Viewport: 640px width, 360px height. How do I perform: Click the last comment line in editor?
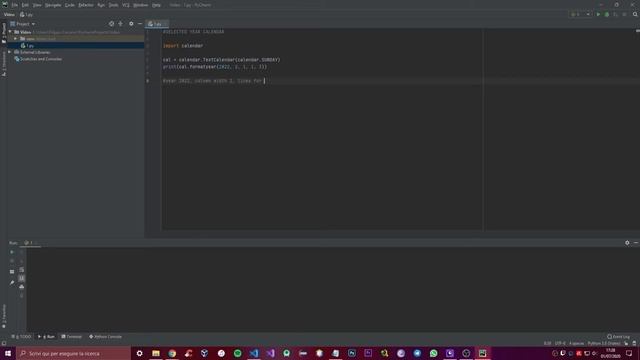(212, 81)
